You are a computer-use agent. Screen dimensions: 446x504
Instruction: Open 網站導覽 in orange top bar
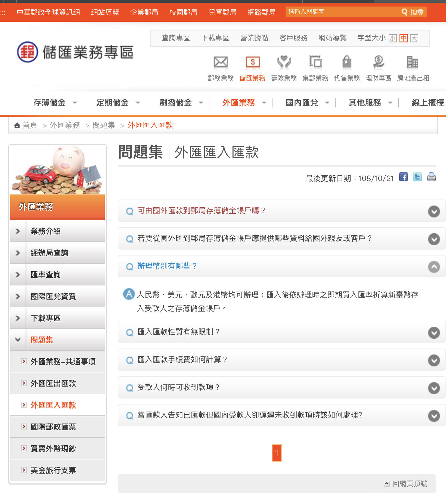(105, 13)
